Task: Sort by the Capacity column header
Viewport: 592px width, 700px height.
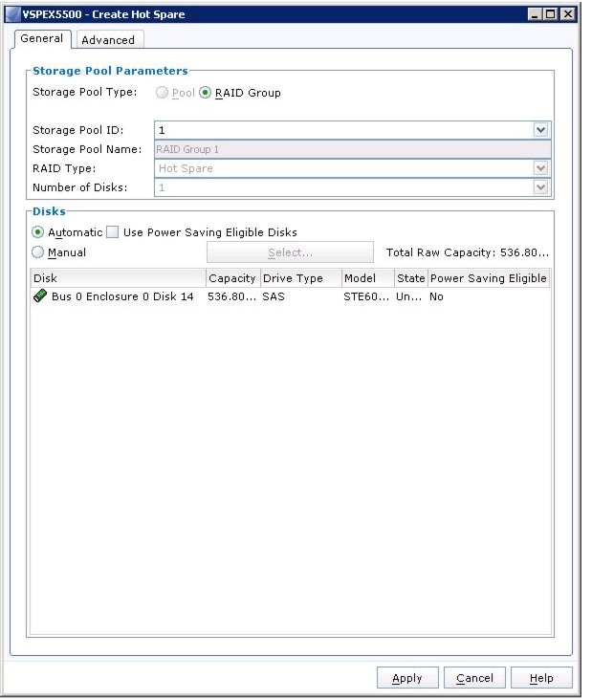Action: click(232, 278)
